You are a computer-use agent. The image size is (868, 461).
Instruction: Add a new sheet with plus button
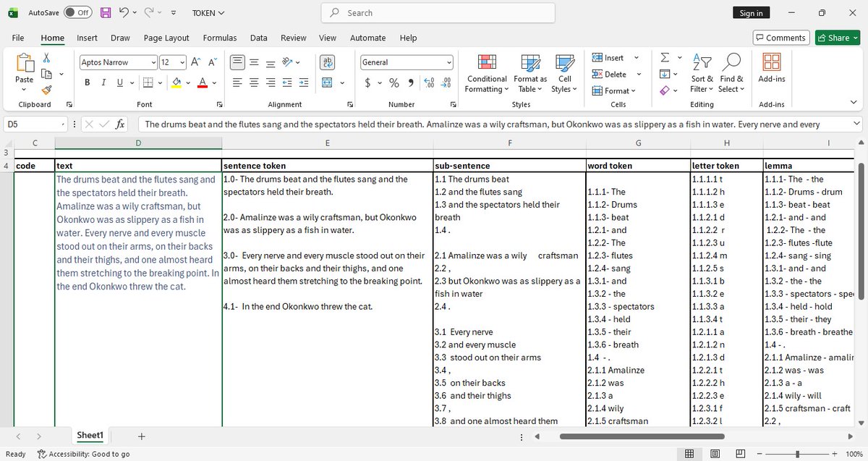(142, 436)
